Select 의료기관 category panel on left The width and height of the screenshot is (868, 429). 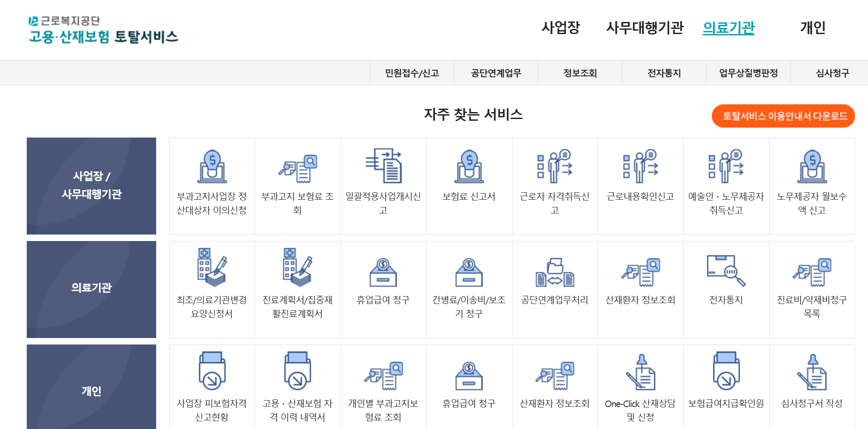pyautogui.click(x=91, y=289)
